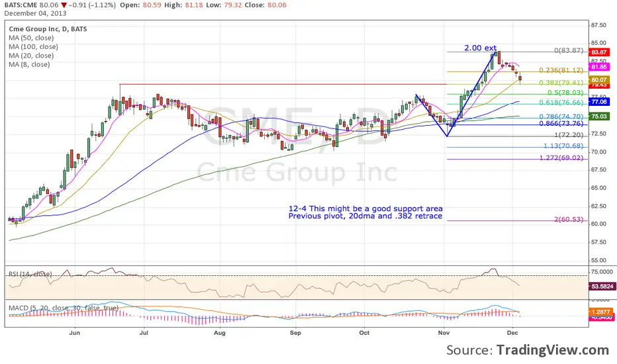The height and width of the screenshot is (364, 617).
Task: Click the 55.00 price axis label
Action: click(x=598, y=261)
